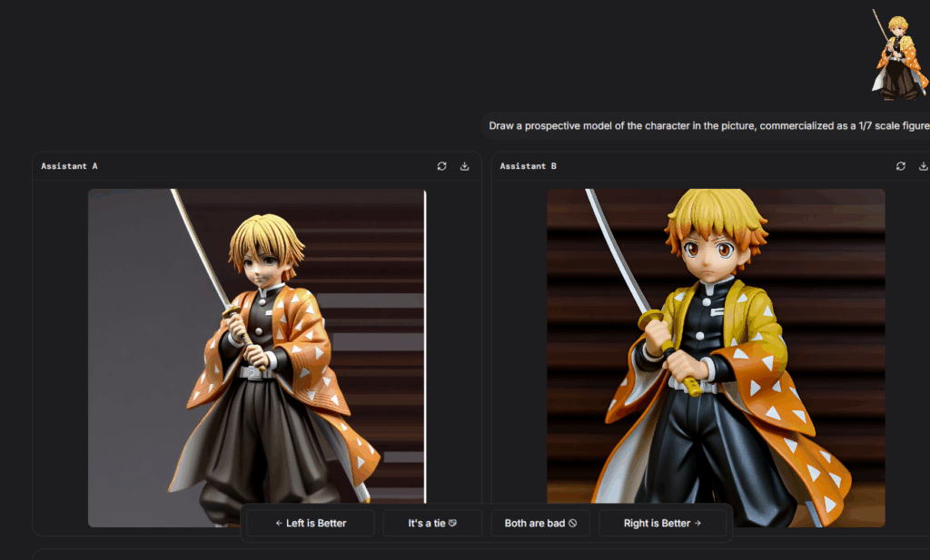Open the uploaded reference character thumbnail
This screenshot has height=560, width=930.
point(899,54)
